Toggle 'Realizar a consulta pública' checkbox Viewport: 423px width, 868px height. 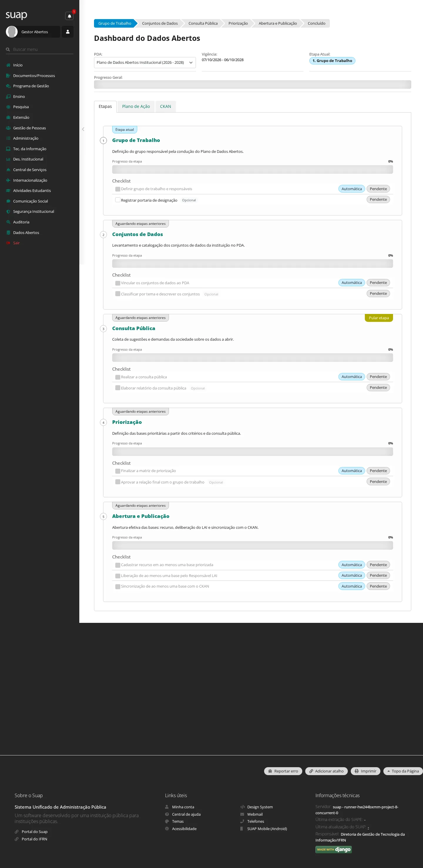coord(117,377)
